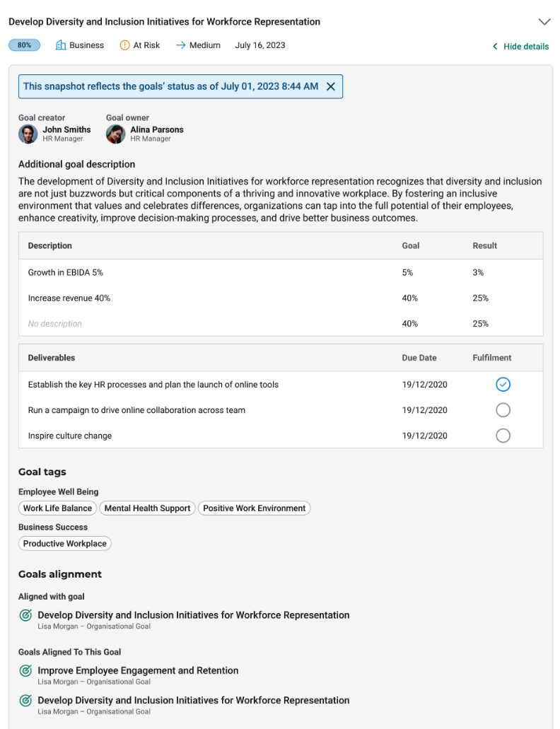560x729 pixels.
Task: Click Alina Parsons avatar photo
Action: 116,134
